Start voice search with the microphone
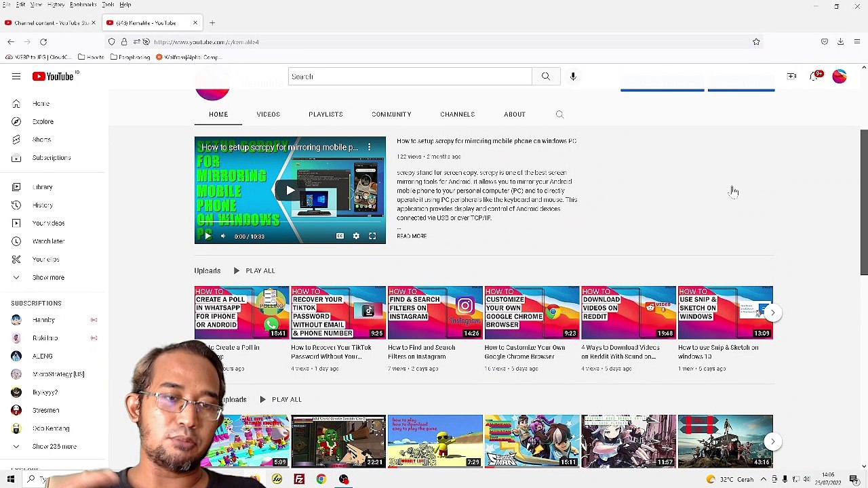This screenshot has height=488, width=868. (573, 77)
